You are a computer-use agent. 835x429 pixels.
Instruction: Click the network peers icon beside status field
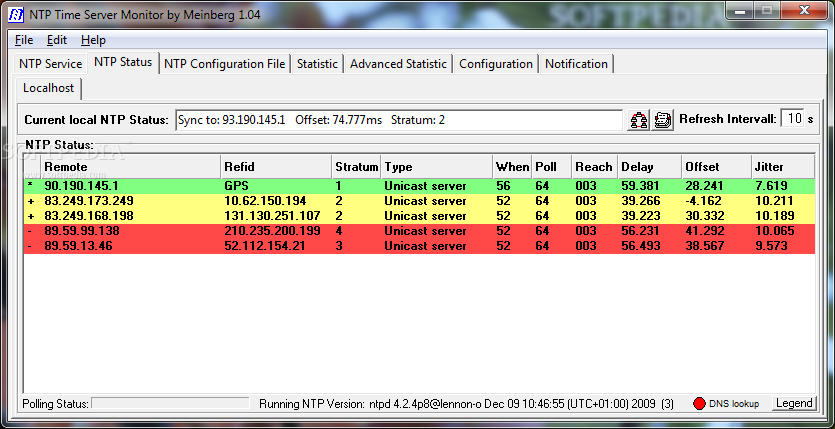pos(638,120)
